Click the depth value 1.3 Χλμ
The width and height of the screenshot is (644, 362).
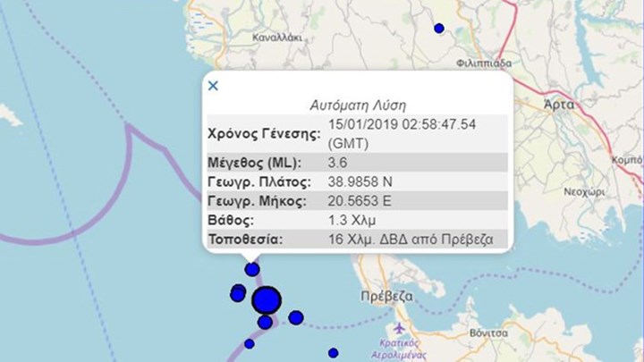pyautogui.click(x=352, y=221)
